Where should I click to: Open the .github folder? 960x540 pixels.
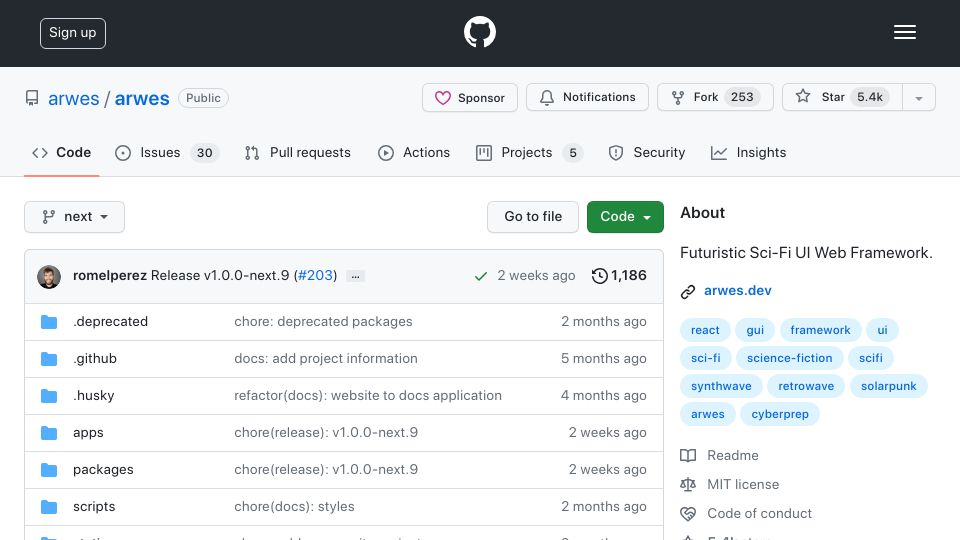[x=95, y=358]
